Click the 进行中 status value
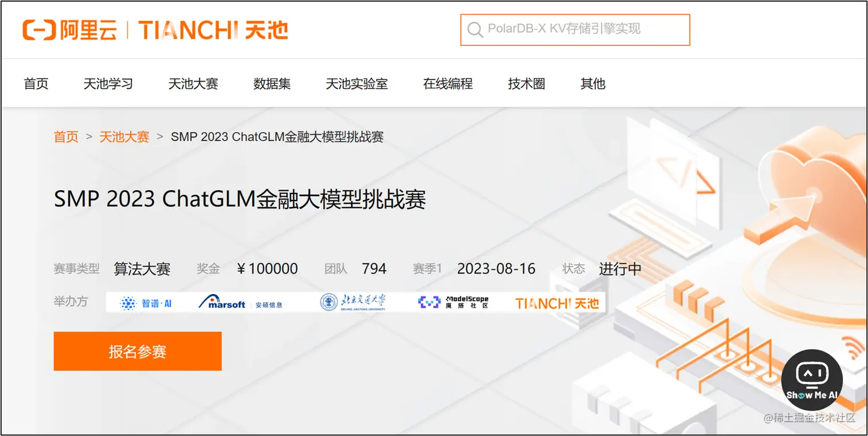 pyautogui.click(x=620, y=269)
